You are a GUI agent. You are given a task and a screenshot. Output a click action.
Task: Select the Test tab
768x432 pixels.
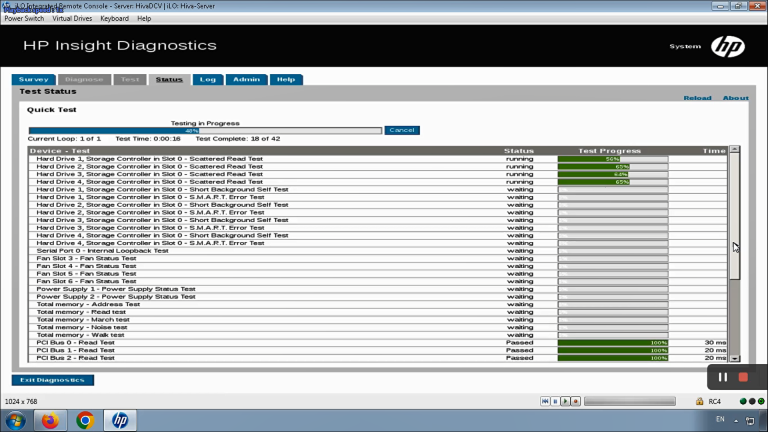point(130,79)
